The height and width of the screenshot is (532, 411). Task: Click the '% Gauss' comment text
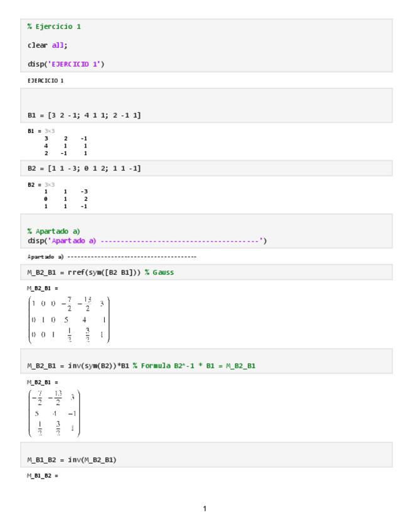159,272
